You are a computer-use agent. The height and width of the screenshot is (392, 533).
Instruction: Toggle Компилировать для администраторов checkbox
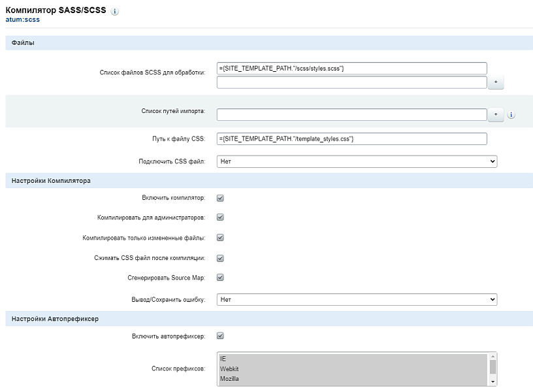tap(221, 218)
